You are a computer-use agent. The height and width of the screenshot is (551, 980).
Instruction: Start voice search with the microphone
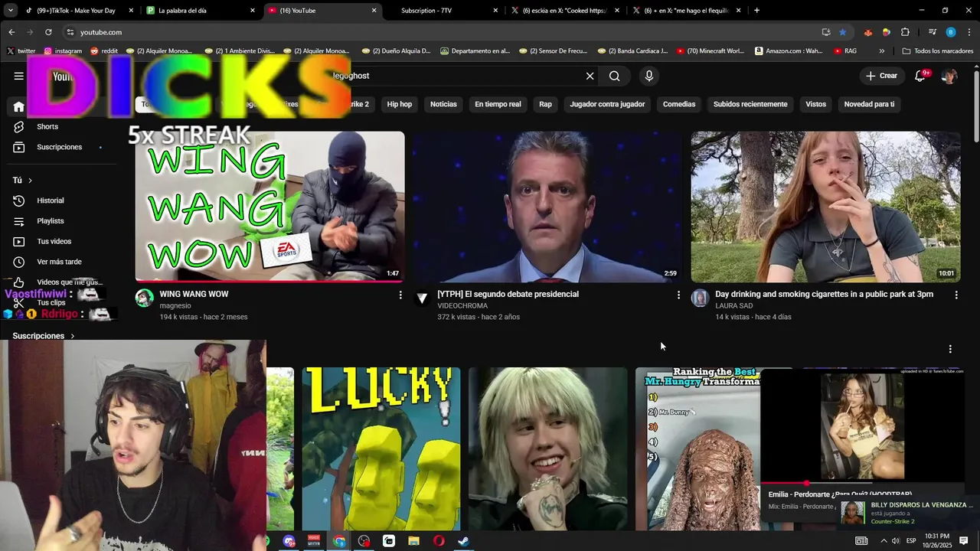coord(649,76)
